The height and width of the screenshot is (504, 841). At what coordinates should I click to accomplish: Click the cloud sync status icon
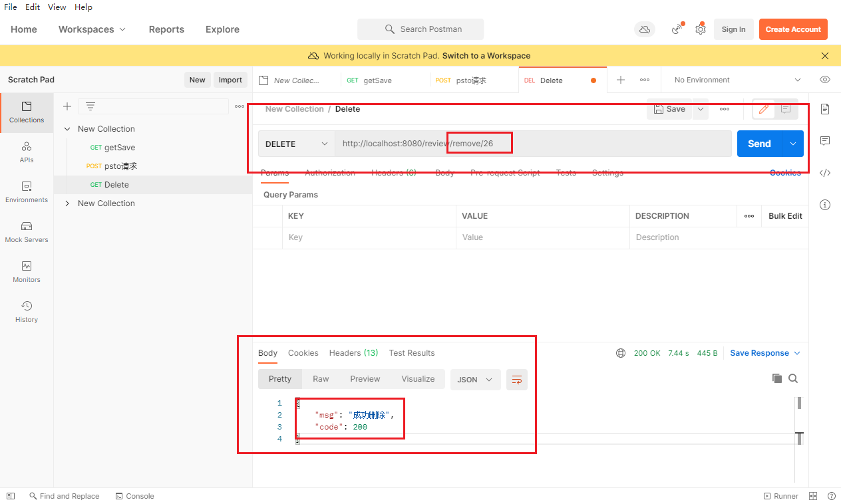[x=644, y=29]
